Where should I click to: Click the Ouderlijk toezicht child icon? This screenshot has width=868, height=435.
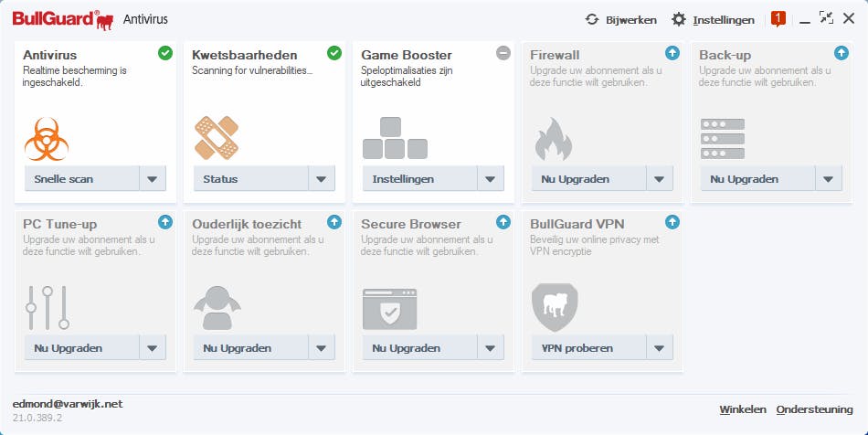(x=217, y=307)
